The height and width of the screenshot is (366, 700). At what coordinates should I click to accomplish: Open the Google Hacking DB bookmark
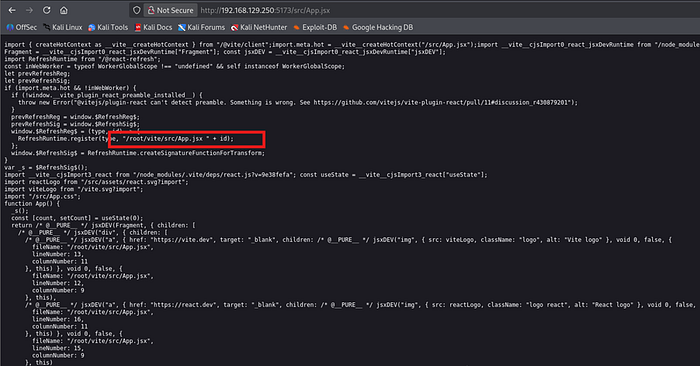tap(378, 27)
